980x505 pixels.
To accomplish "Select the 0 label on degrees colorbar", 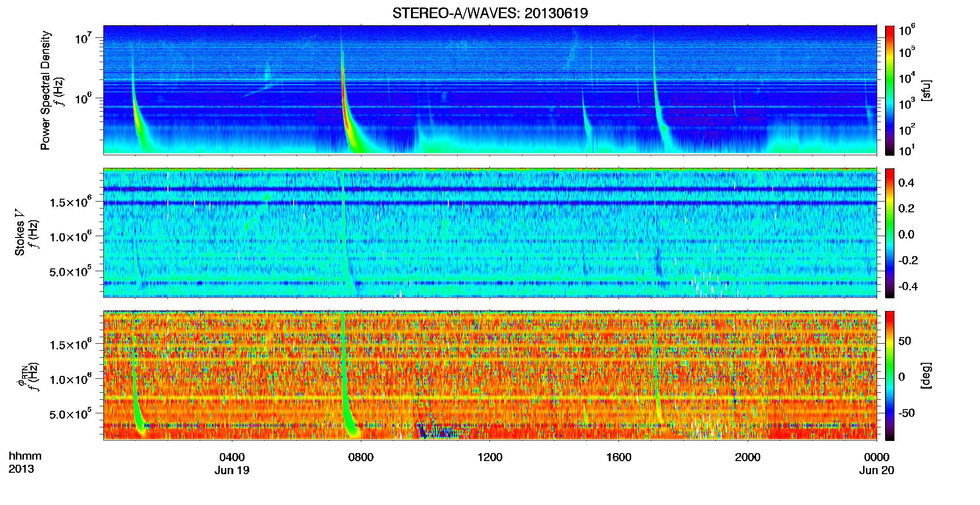I will (x=902, y=377).
